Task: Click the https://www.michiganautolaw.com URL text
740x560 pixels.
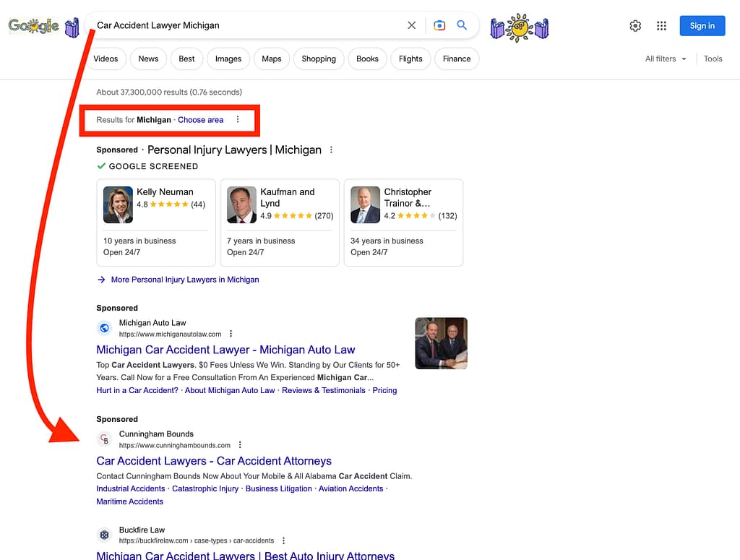Action: point(170,334)
